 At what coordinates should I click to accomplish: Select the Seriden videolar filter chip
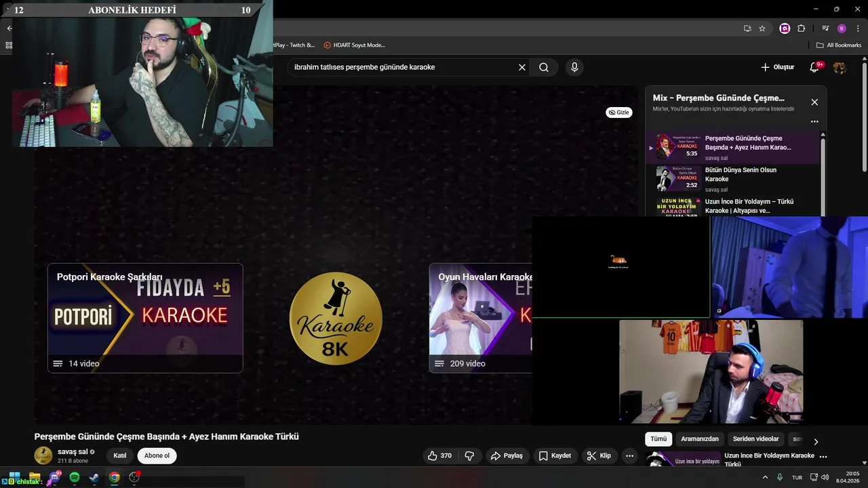pos(755,439)
